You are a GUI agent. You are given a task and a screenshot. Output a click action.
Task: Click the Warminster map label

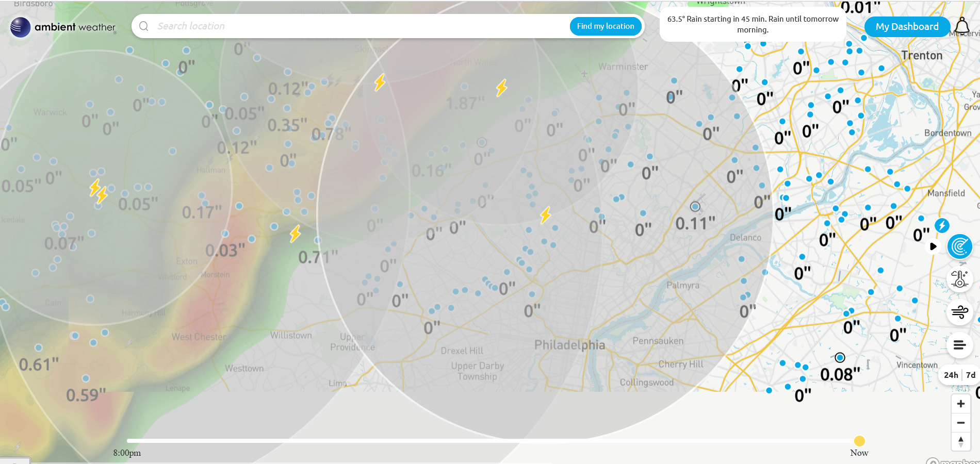coord(623,67)
